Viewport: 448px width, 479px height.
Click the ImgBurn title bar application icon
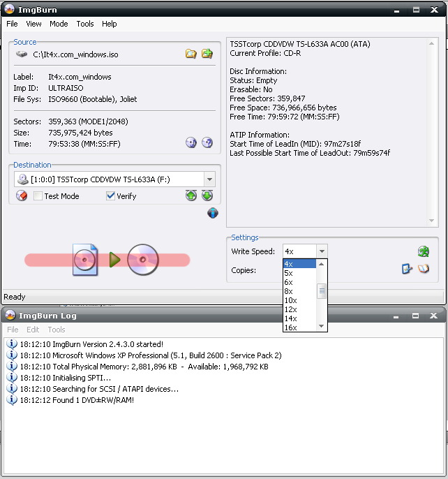point(10,10)
